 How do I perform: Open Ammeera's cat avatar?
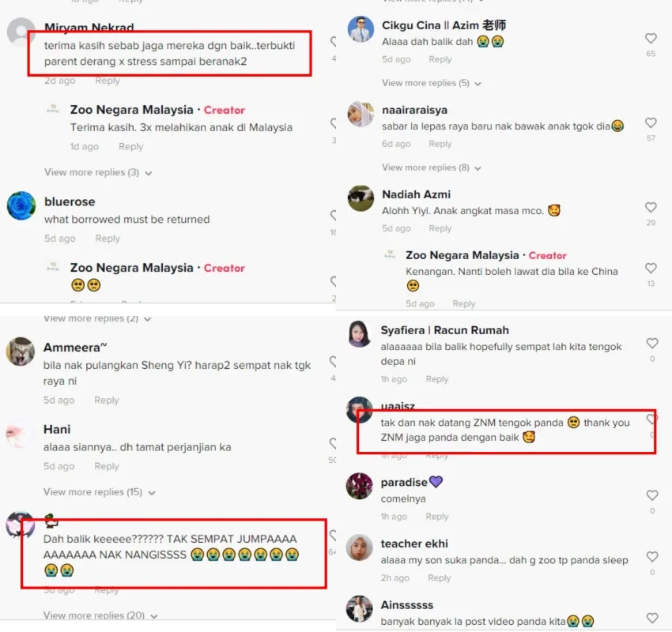click(20, 352)
